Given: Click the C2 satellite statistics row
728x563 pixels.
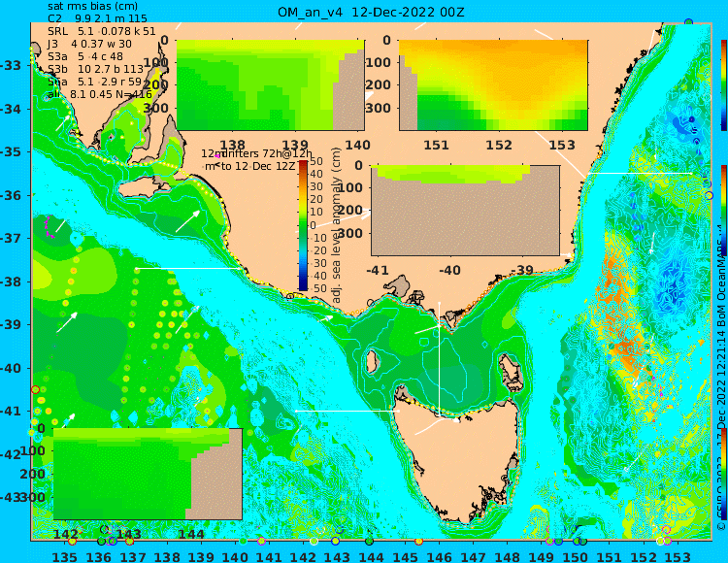Looking at the screenshot, I should [x=97, y=18].
